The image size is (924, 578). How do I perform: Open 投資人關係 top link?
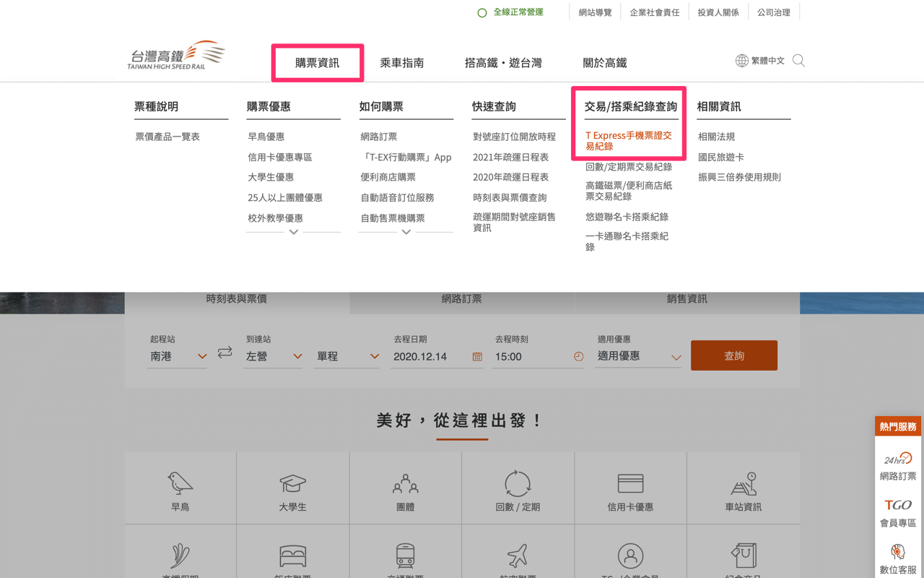(x=718, y=12)
